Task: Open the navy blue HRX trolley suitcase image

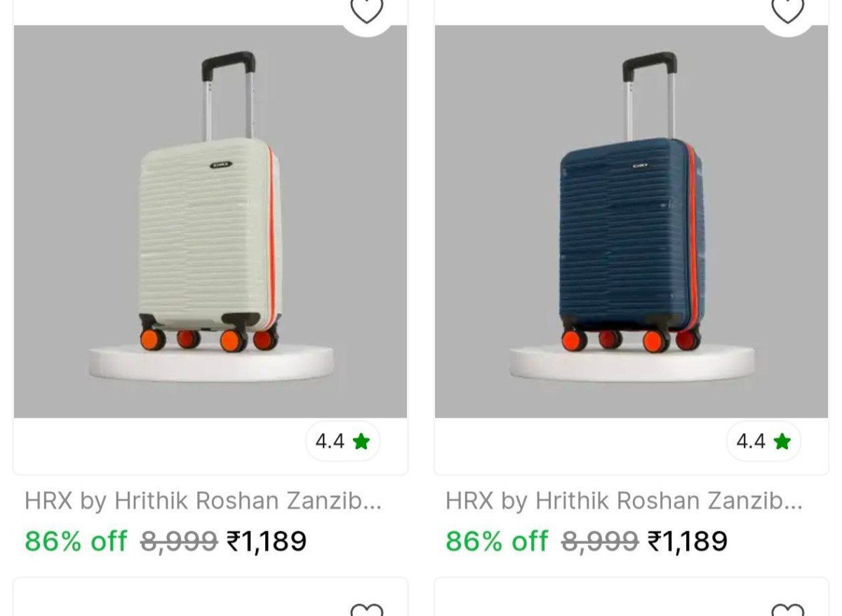Action: [631, 222]
